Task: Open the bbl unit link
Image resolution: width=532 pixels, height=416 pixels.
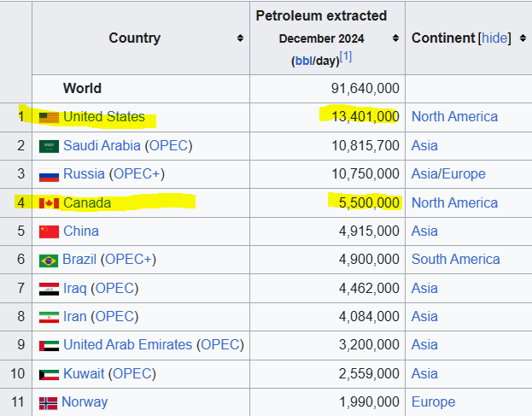Action: (x=303, y=61)
